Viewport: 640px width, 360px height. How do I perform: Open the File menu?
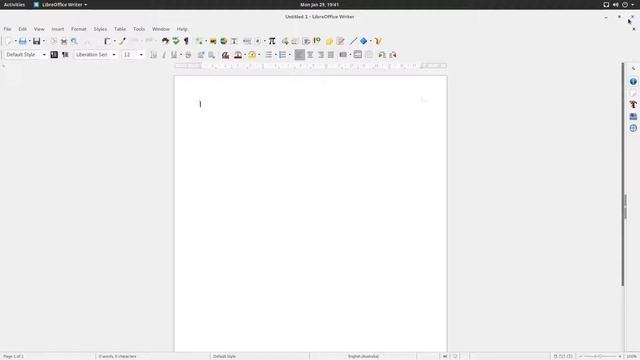tap(7, 29)
